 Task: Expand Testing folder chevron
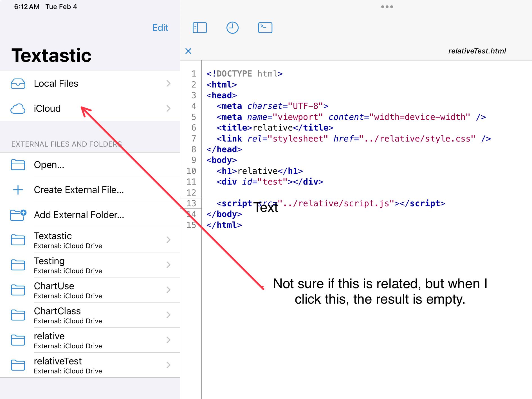[x=169, y=265]
